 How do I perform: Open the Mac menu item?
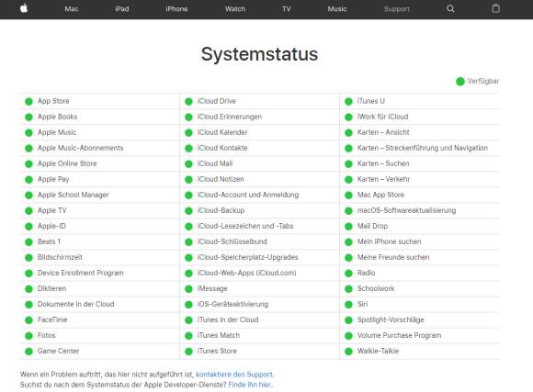click(72, 9)
